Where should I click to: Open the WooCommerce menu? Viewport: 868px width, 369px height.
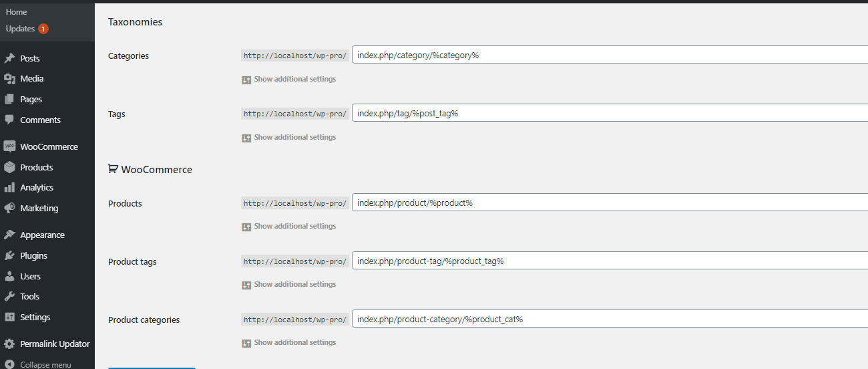tap(47, 147)
